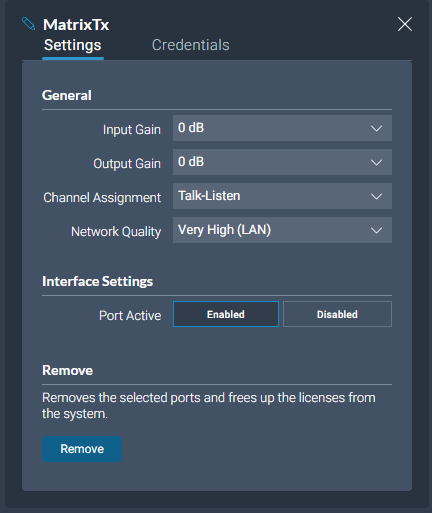Select the General section heading
Viewport: 432px width, 513px height.
67,96
